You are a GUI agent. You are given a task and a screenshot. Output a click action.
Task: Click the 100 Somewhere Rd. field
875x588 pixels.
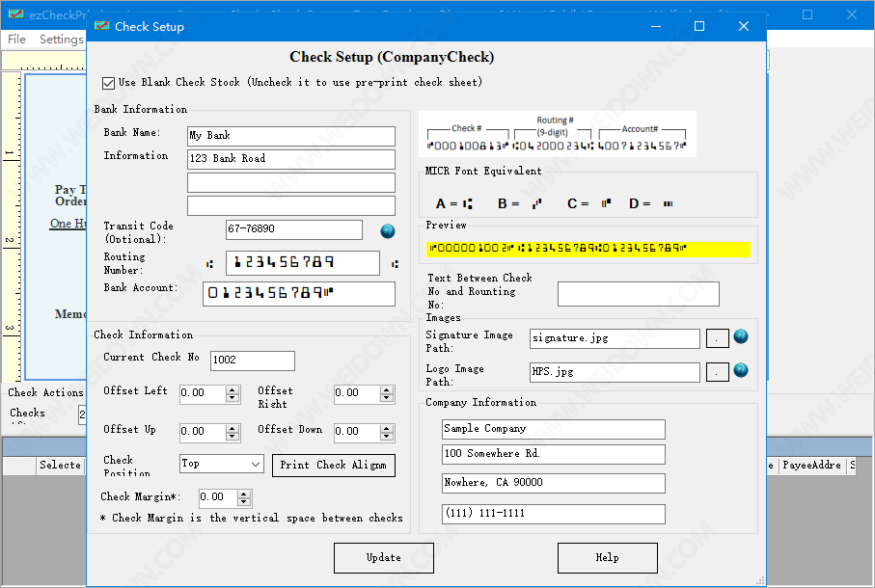pos(554,454)
